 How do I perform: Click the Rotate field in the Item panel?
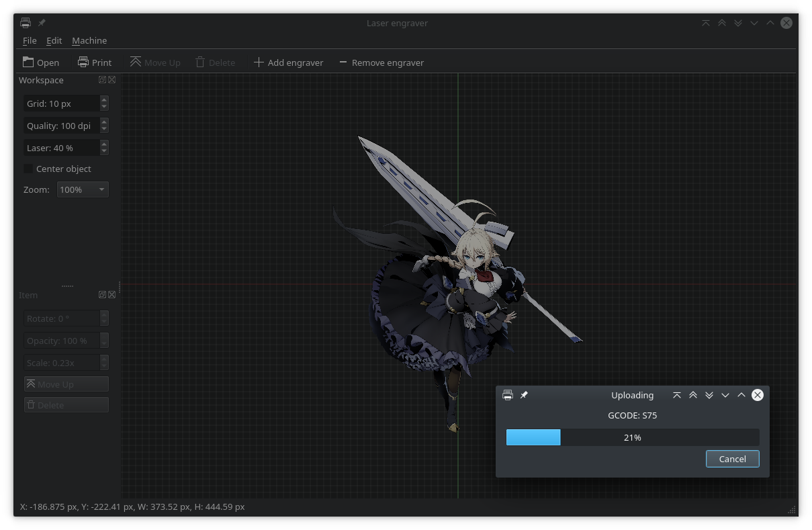(62, 318)
